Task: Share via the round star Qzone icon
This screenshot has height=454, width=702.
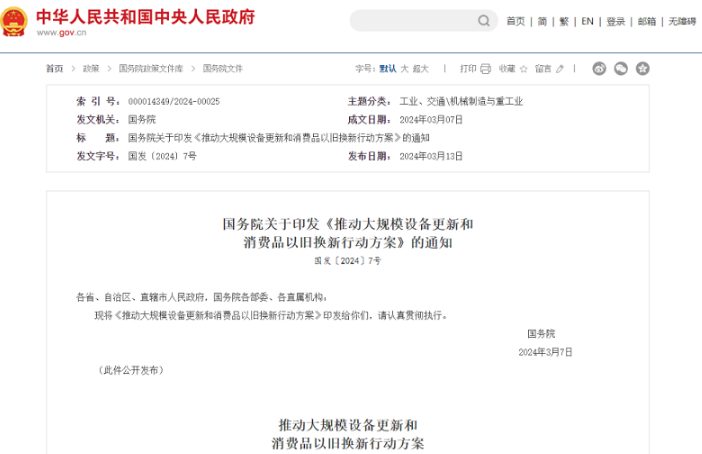Action: tap(643, 69)
